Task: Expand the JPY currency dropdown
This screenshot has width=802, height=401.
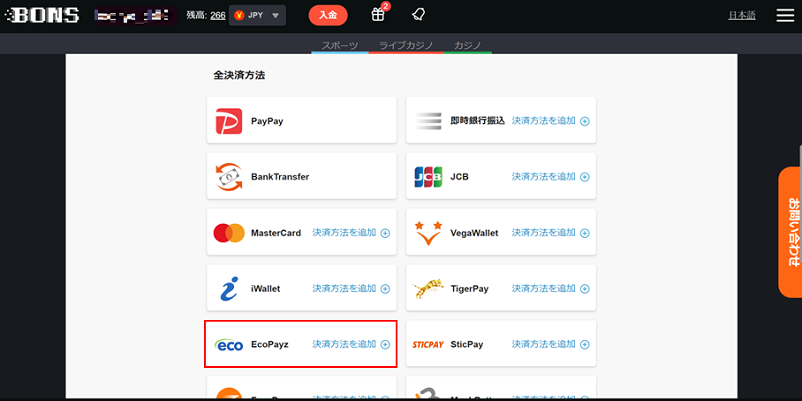Action: 257,15
